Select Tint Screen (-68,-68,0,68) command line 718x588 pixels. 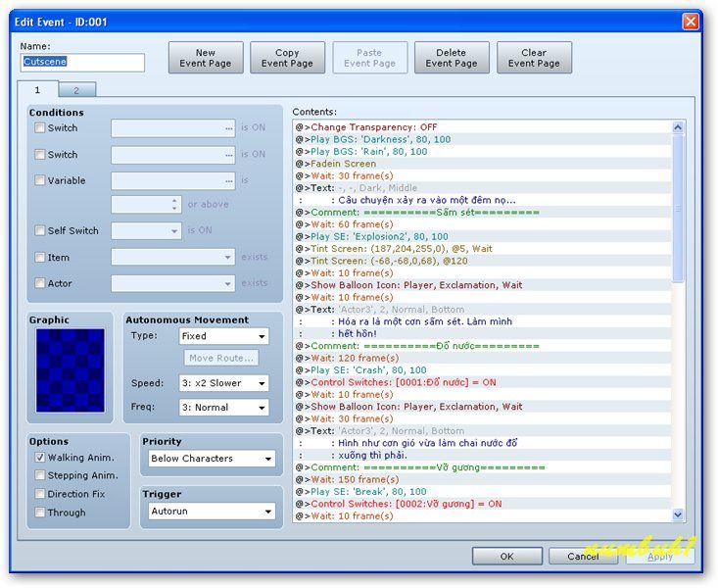pyautogui.click(x=483, y=261)
